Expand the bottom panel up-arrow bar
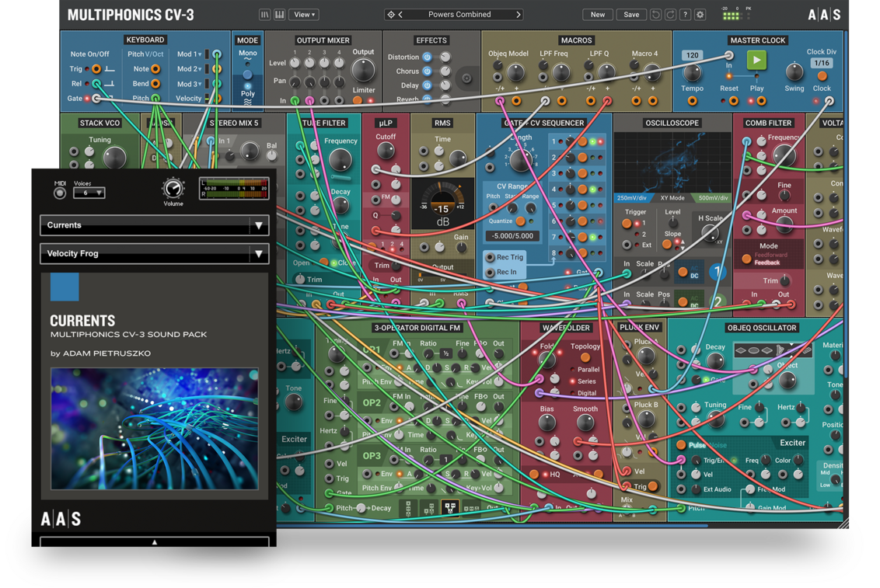The image size is (880, 588). pyautogui.click(x=155, y=542)
